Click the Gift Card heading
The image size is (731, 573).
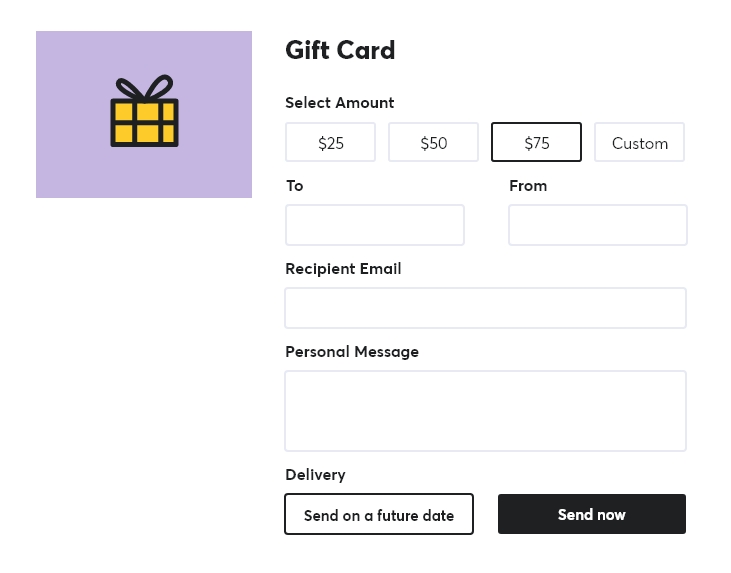tap(340, 50)
